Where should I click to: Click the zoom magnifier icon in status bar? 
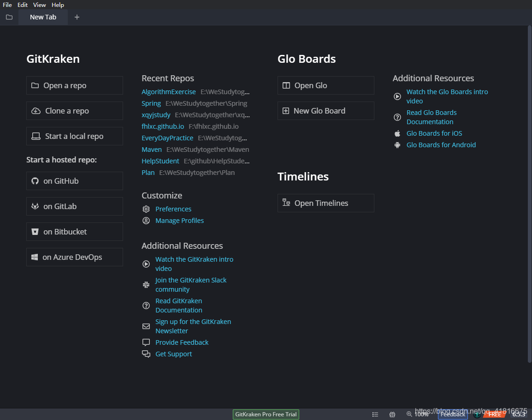click(409, 414)
